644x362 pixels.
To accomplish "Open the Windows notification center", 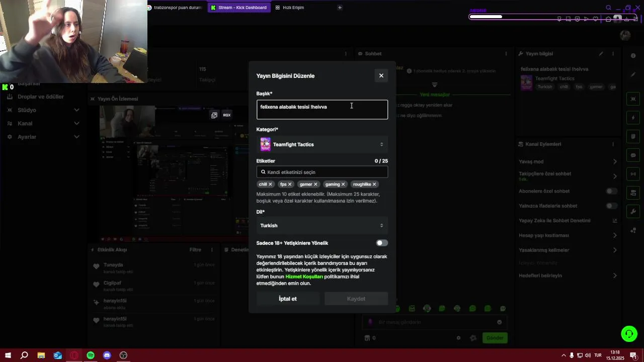I will [x=633, y=355].
